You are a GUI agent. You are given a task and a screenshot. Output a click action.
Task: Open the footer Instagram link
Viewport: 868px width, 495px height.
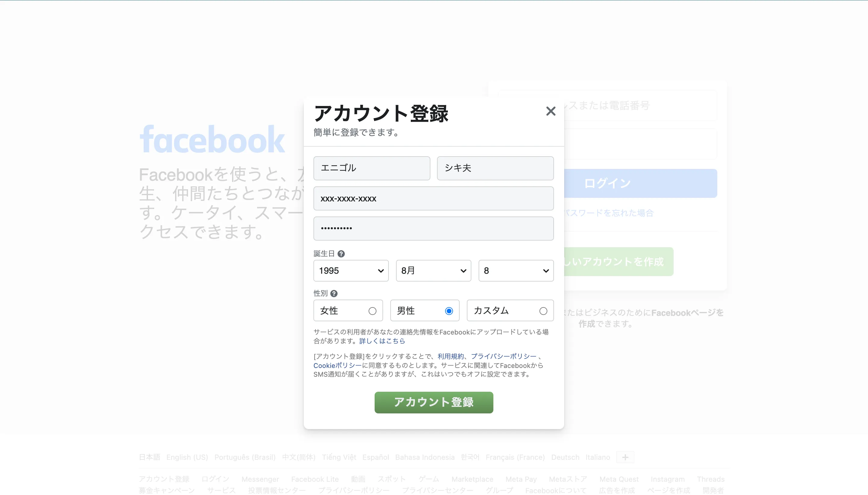click(x=668, y=479)
